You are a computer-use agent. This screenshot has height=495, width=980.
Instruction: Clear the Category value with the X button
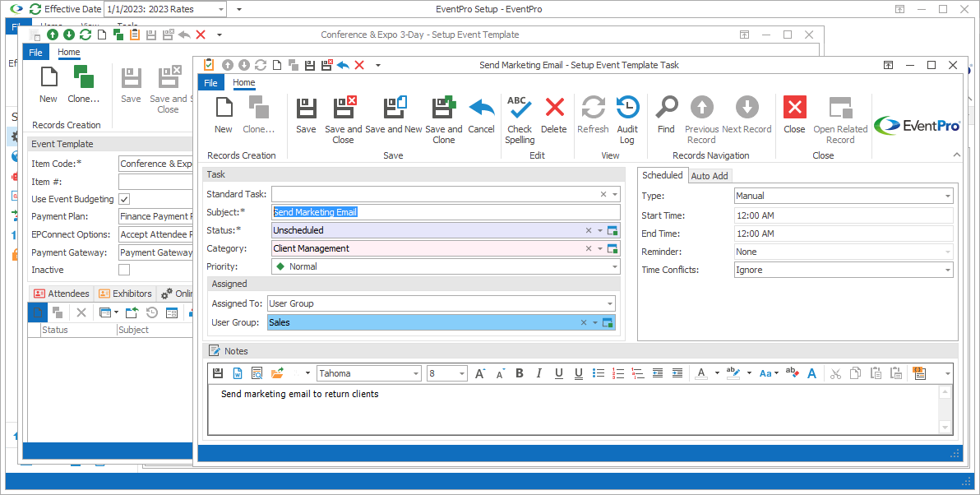588,249
